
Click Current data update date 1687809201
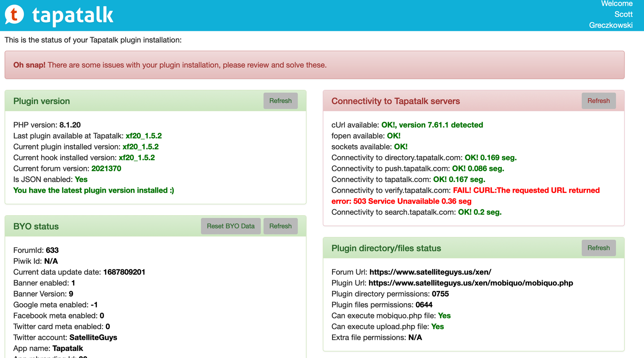click(79, 272)
